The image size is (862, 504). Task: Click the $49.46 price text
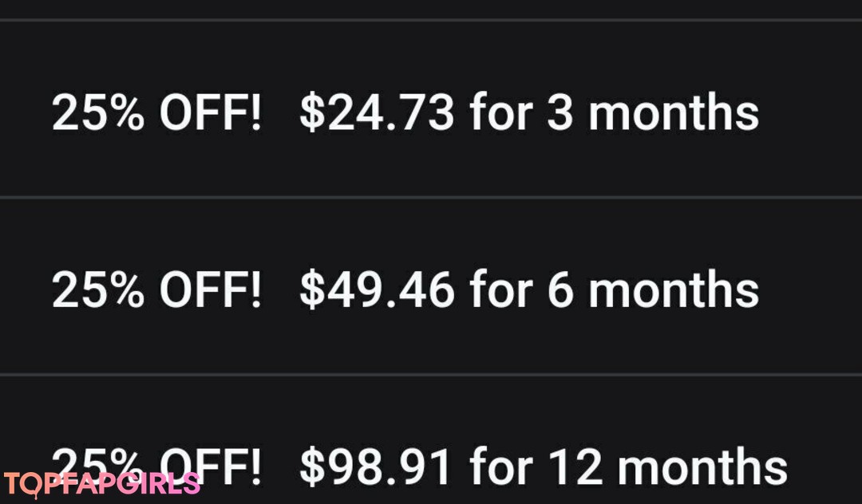[x=377, y=289]
